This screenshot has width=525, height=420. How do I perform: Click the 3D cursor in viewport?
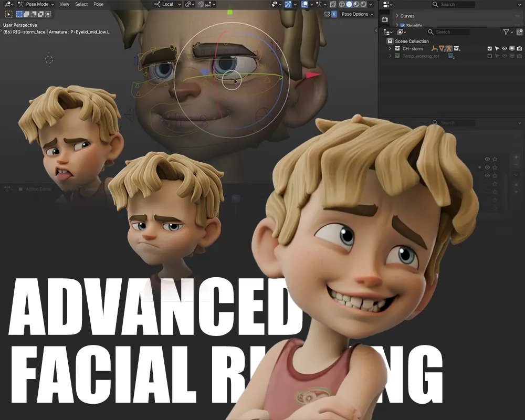tap(49, 60)
